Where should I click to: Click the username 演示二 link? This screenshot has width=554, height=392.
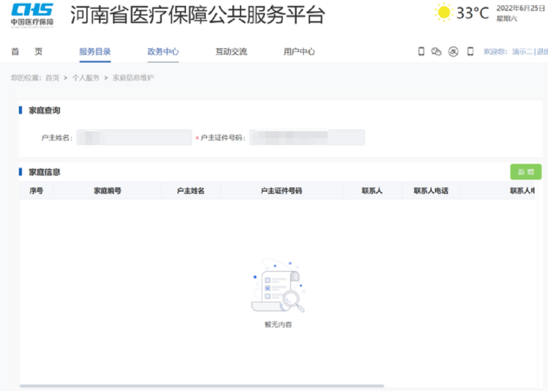coord(522,52)
